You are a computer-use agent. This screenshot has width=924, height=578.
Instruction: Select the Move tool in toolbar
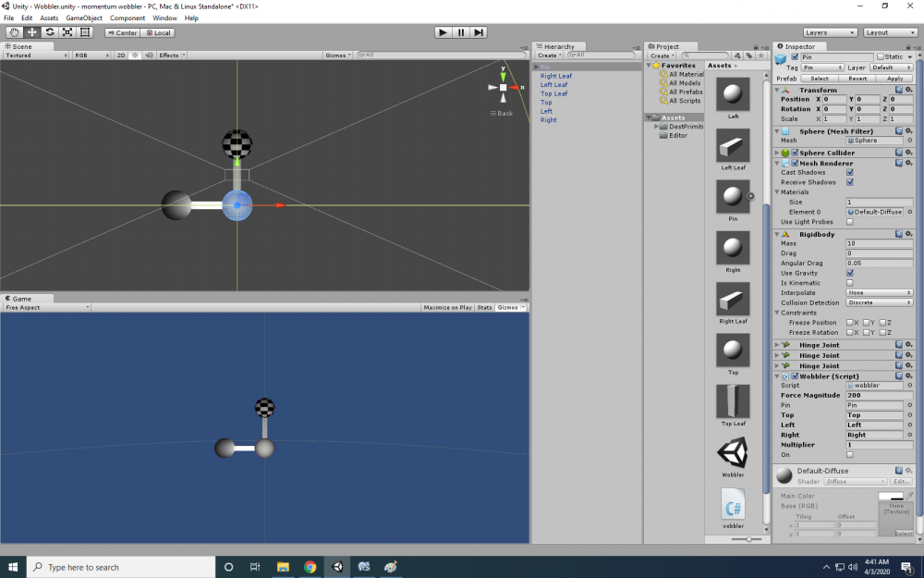click(32, 32)
